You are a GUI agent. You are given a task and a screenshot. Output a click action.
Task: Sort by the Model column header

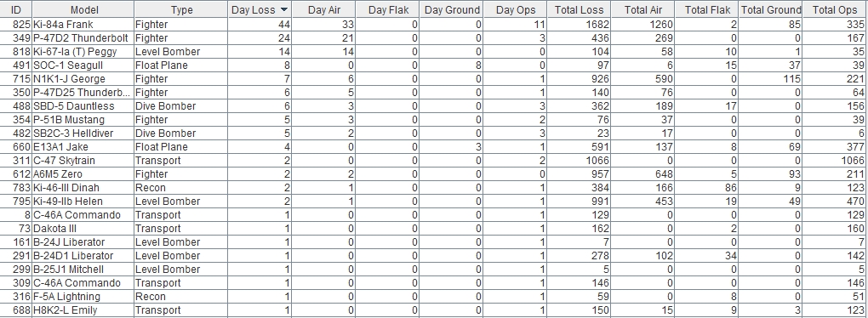83,9
